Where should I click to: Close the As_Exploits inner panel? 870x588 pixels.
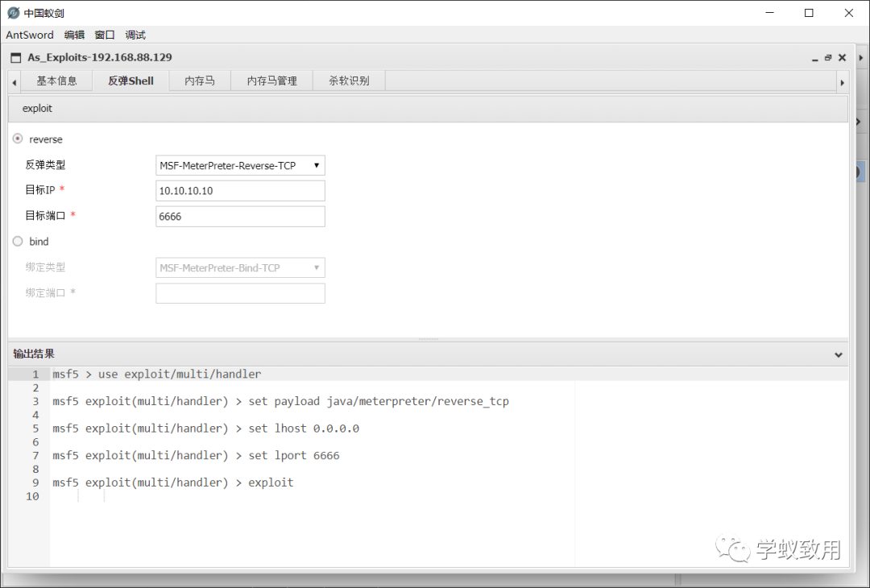pyautogui.click(x=842, y=58)
